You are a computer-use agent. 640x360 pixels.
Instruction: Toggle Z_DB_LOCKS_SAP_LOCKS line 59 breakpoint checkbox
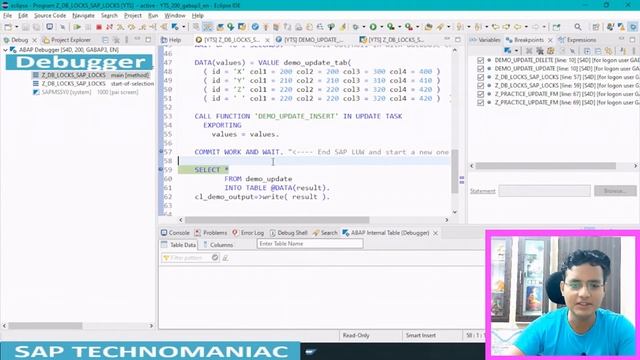tap(480, 86)
